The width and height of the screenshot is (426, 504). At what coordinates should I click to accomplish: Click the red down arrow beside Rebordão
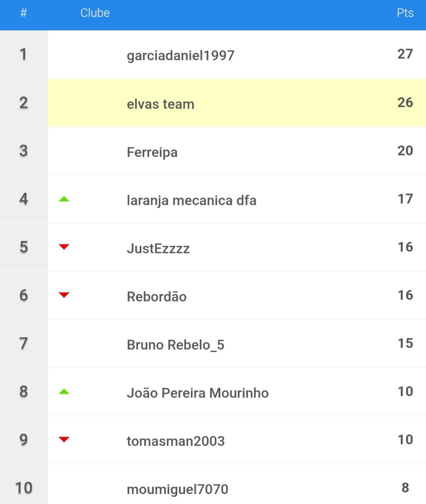coord(64,295)
